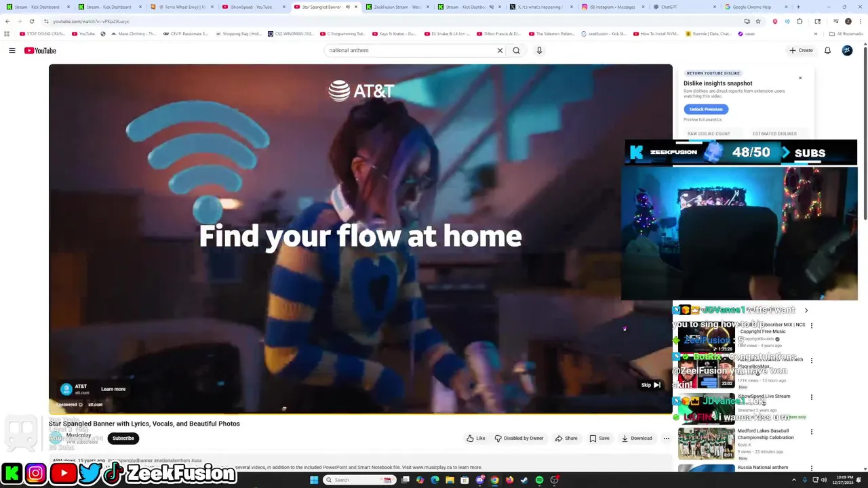Open Windows Start menu
Image resolution: width=868 pixels, height=488 pixels.
(x=314, y=480)
